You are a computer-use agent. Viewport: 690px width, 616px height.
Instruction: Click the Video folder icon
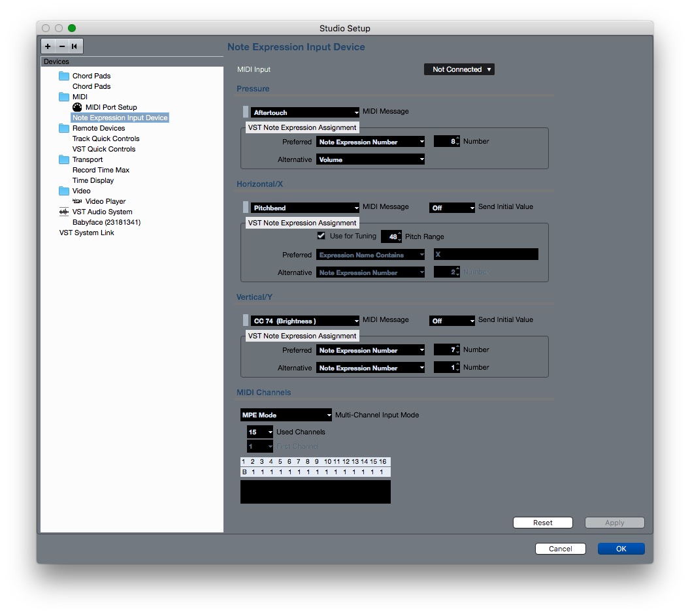pyautogui.click(x=64, y=191)
